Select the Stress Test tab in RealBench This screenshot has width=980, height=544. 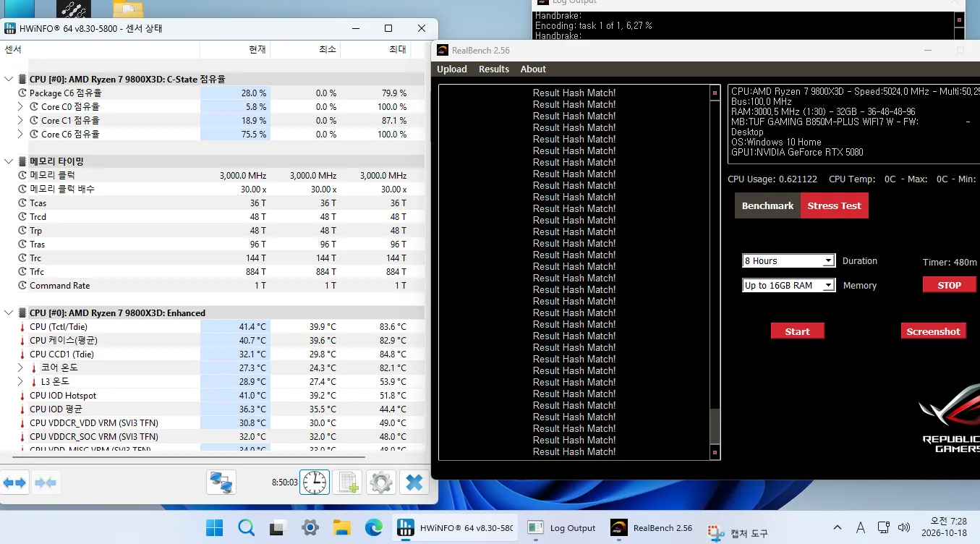pyautogui.click(x=835, y=205)
